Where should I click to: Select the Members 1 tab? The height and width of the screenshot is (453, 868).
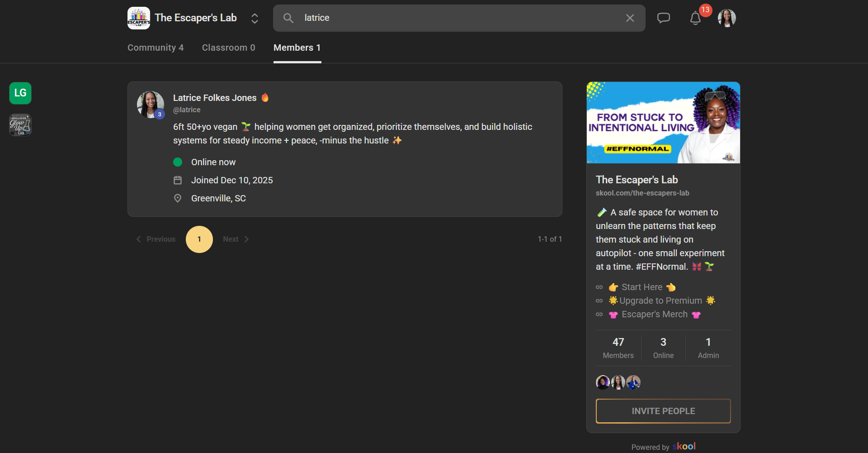tap(297, 48)
